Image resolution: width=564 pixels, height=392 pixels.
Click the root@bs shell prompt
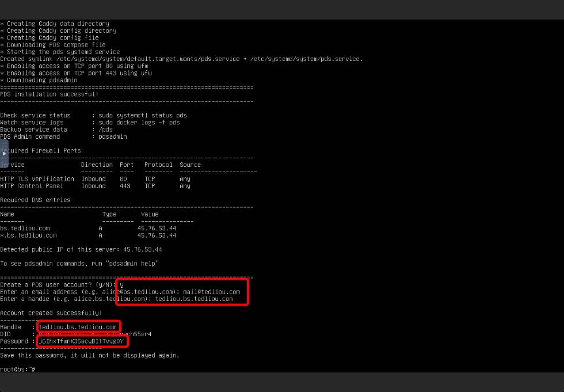[18, 369]
